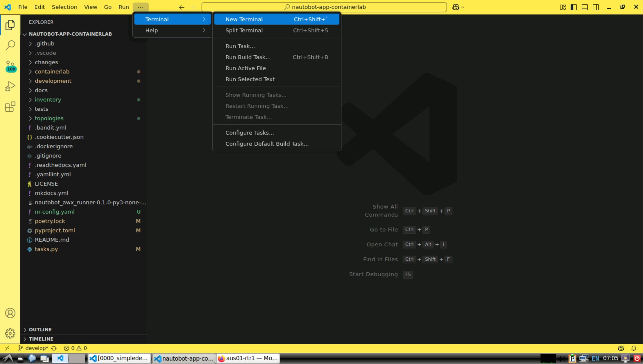Expand the OUTLINE section

[x=40, y=330]
